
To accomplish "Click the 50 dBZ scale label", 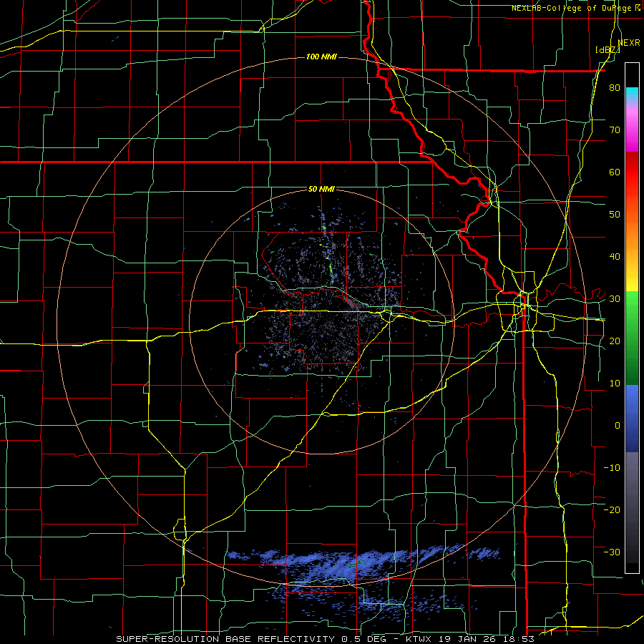I will pos(615,215).
